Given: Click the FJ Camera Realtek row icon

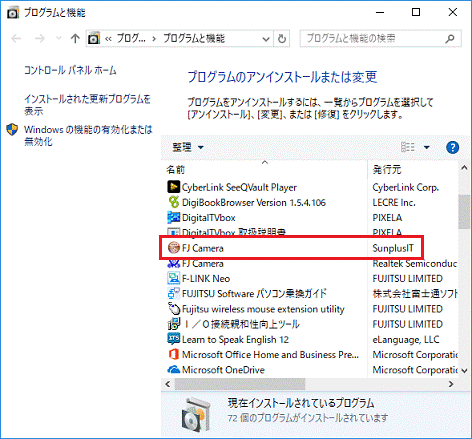Looking at the screenshot, I should [174, 264].
